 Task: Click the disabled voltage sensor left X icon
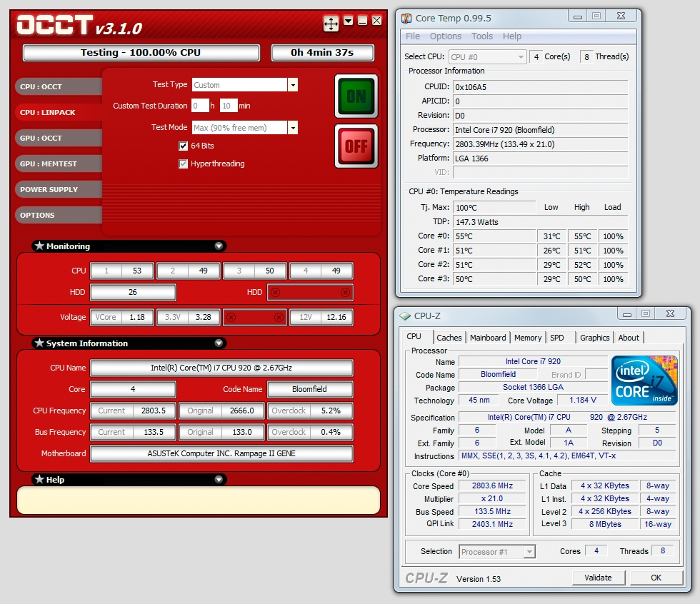(231, 317)
